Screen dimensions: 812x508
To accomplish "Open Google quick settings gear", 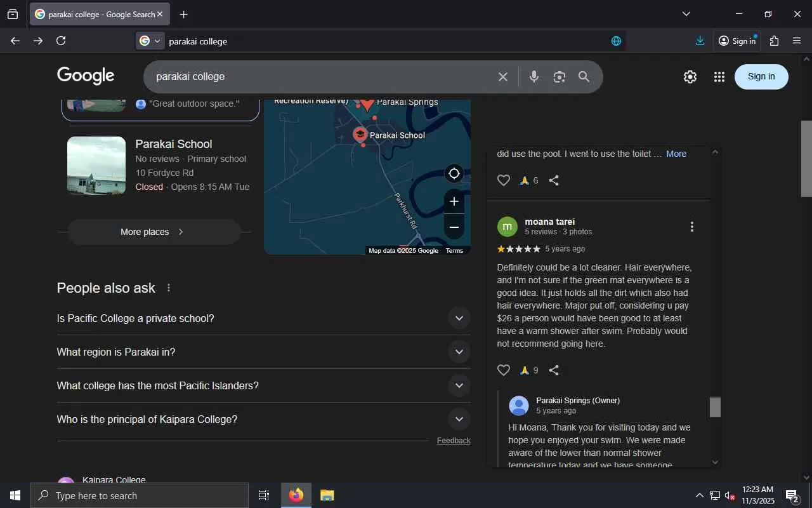I will (690, 77).
